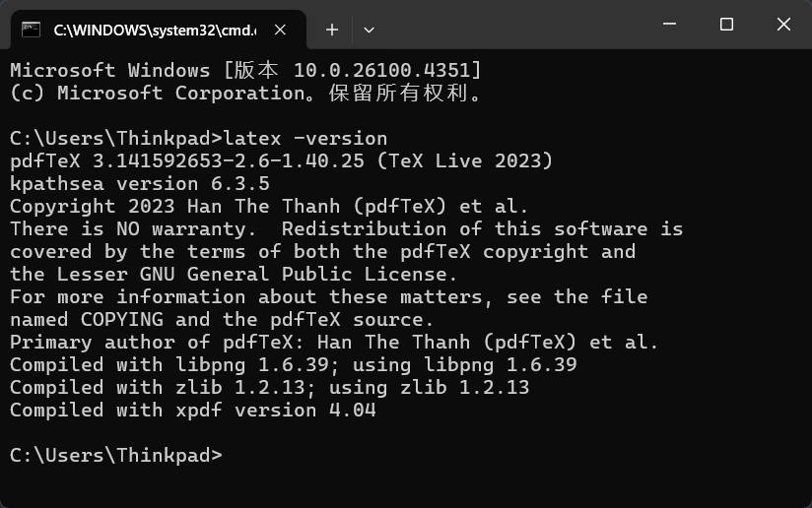
Task: Close the terminal window
Action: 783,24
